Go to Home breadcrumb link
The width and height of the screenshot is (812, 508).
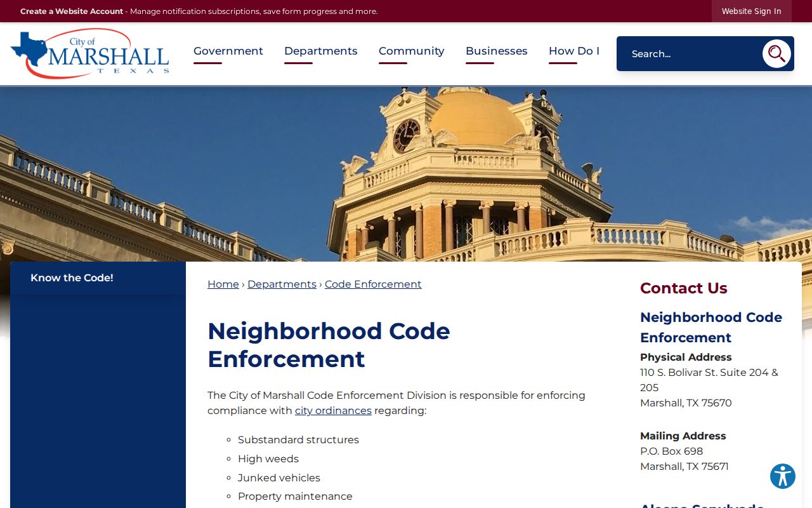(223, 284)
